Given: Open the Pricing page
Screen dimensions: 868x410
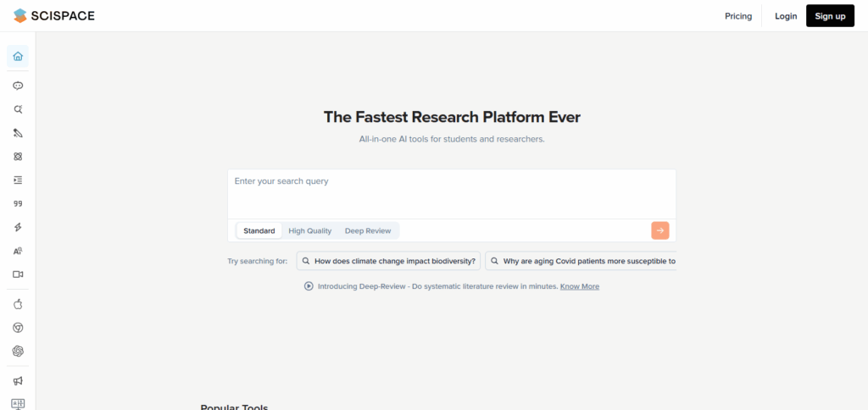Looking at the screenshot, I should [x=738, y=16].
